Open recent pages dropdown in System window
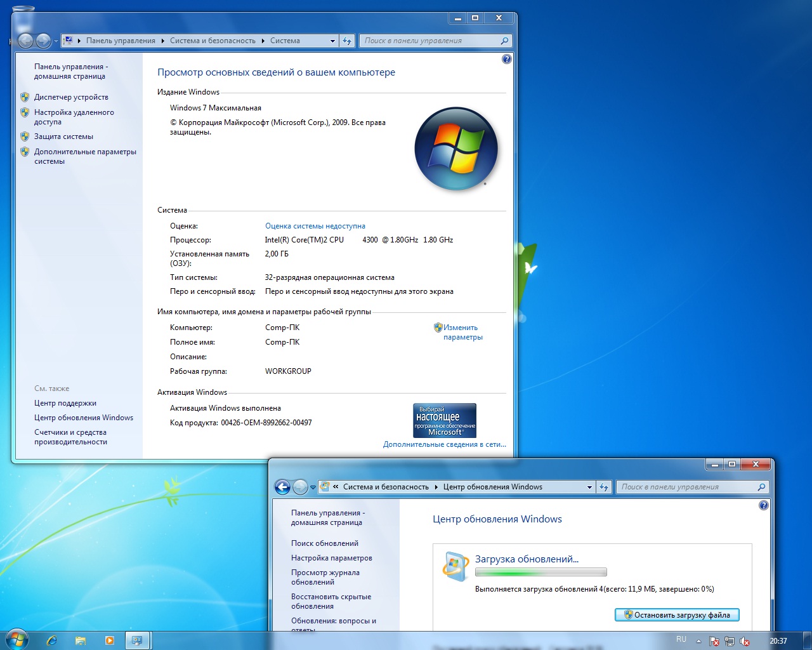The height and width of the screenshot is (650, 812). click(56, 41)
